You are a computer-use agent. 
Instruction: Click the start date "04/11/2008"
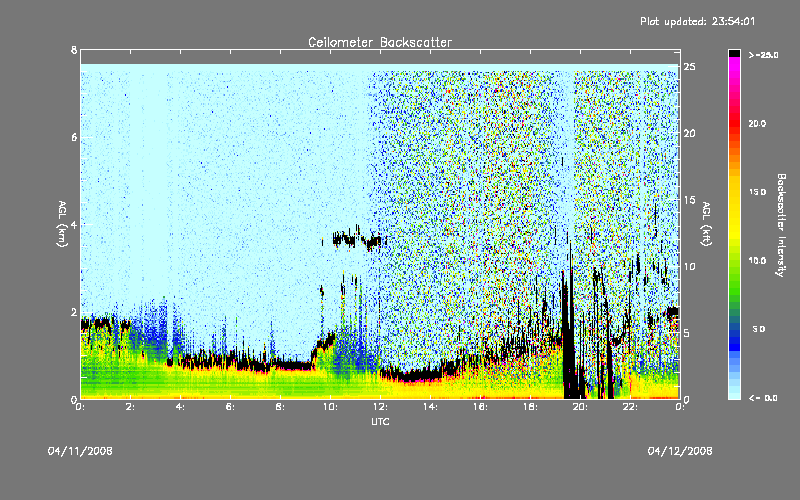coord(80,451)
